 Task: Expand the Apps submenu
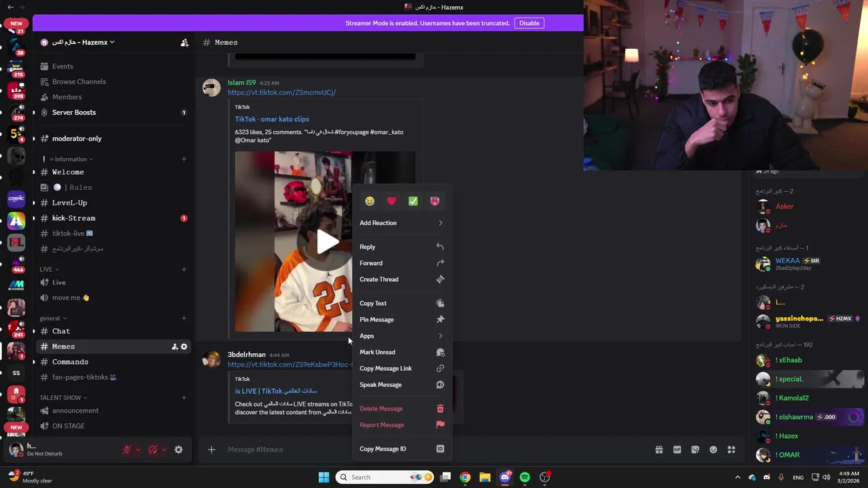(x=401, y=336)
